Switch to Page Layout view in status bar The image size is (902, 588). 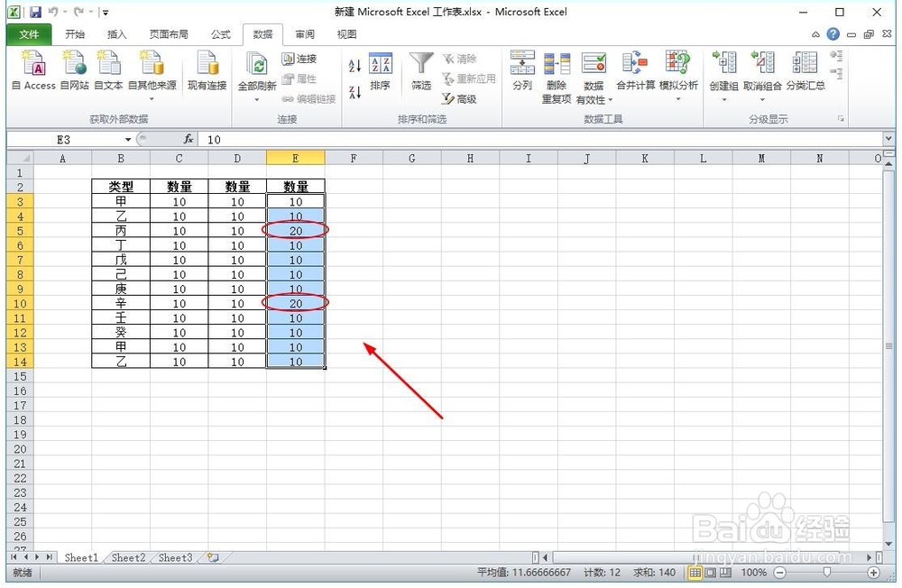(x=711, y=573)
